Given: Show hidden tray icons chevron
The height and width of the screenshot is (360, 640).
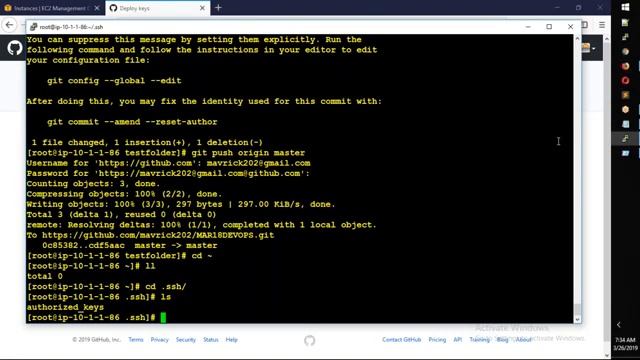Looking at the screenshot, I should (619, 325).
